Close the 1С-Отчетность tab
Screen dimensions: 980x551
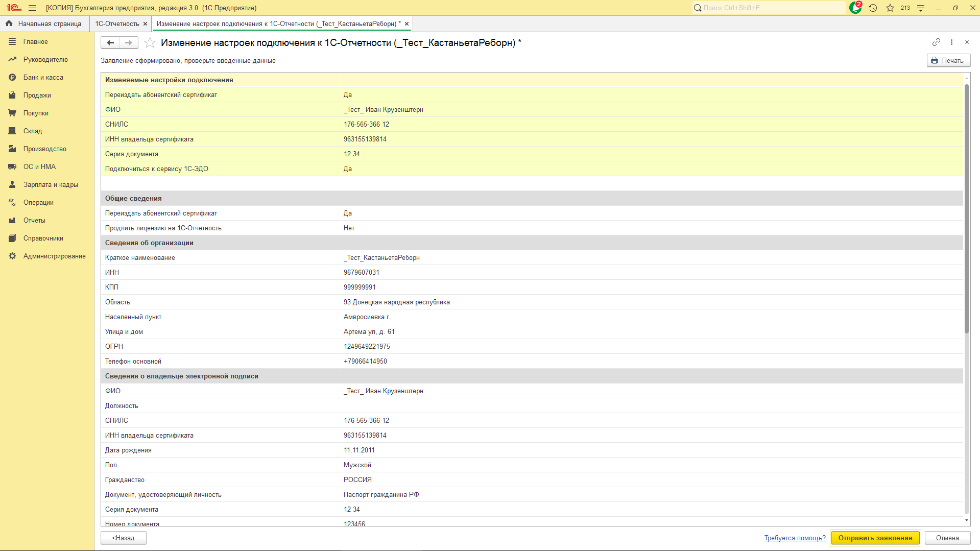click(145, 23)
